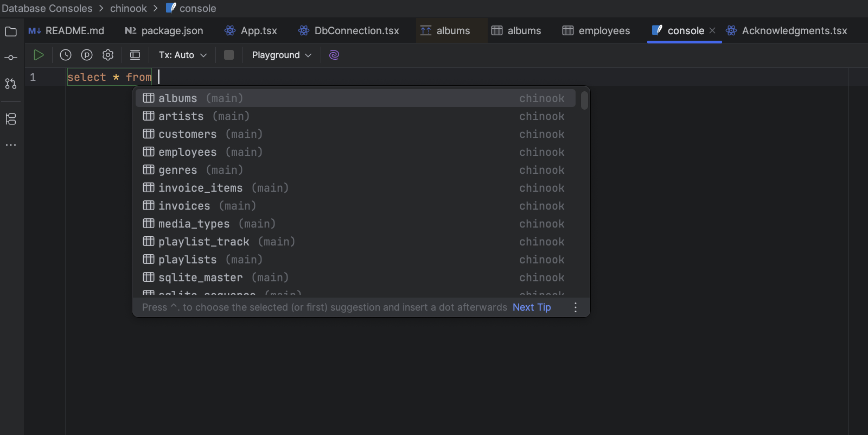This screenshot has width=868, height=435.
Task: Choose employees table suggestion
Action: (x=355, y=152)
